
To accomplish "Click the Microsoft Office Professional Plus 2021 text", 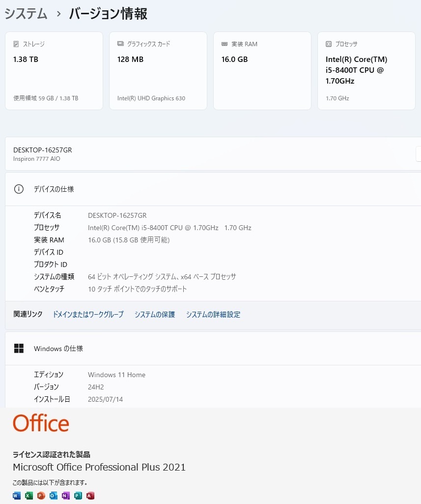I will tap(99, 467).
